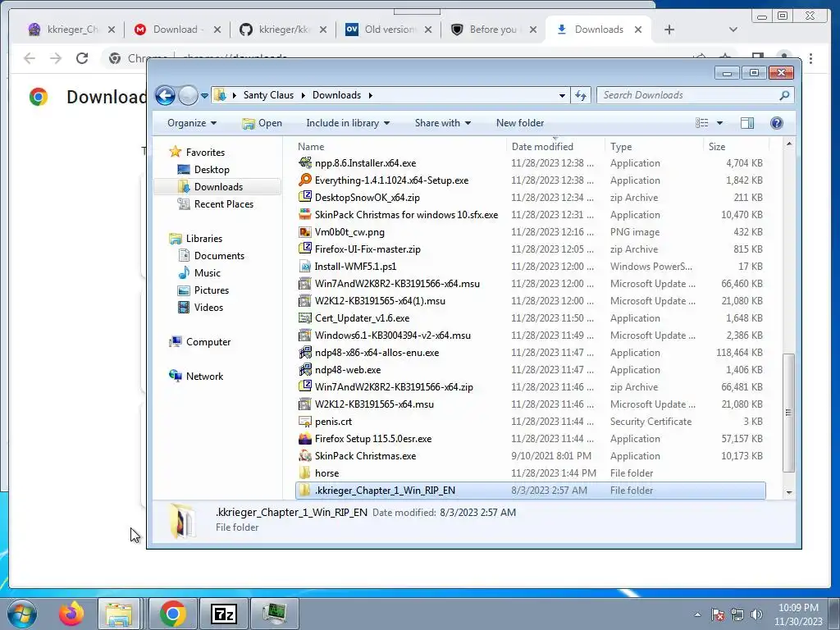The width and height of the screenshot is (840, 630).
Task: Select the Firefox-UI-Fix-master.zip icon
Action: (305, 249)
